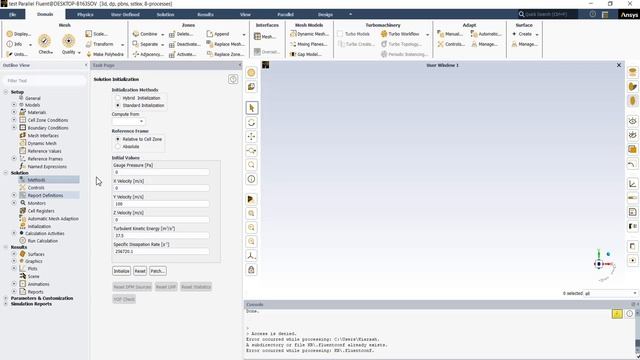Click the axis orientation icon
This screenshot has height=360, width=640.
click(x=251, y=256)
